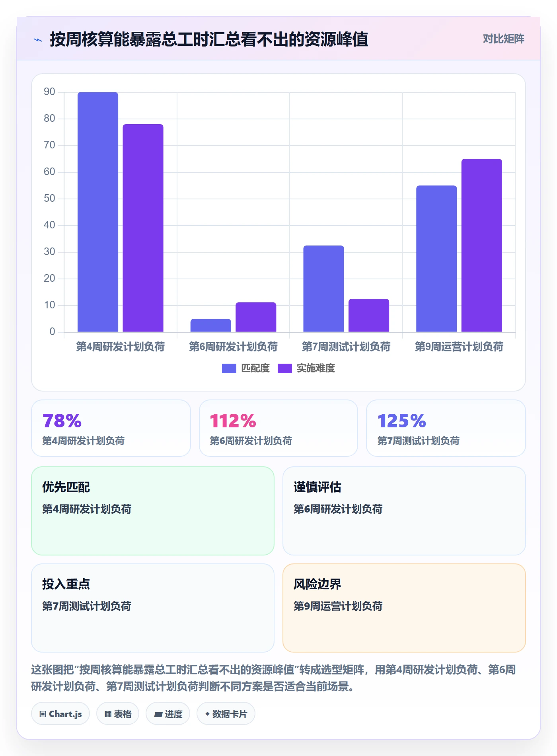557x756 pixels.
Task: Click the 实施难度 bar for 第4周研发计划负荷
Action: pyautogui.click(x=143, y=228)
